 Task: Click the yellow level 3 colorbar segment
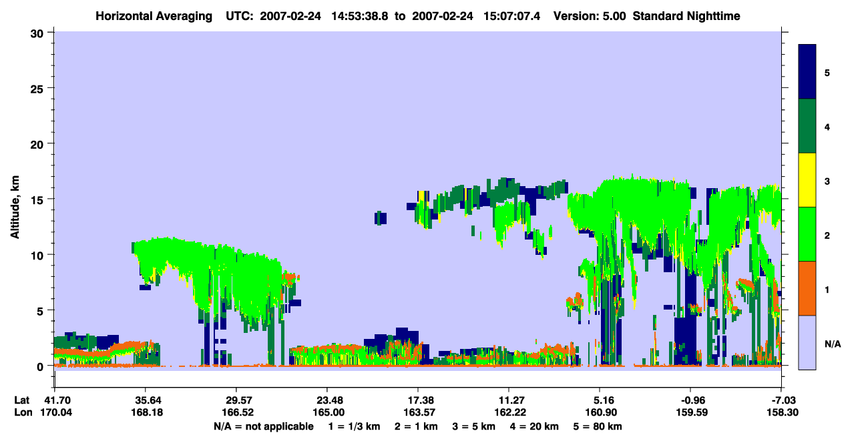tap(807, 180)
